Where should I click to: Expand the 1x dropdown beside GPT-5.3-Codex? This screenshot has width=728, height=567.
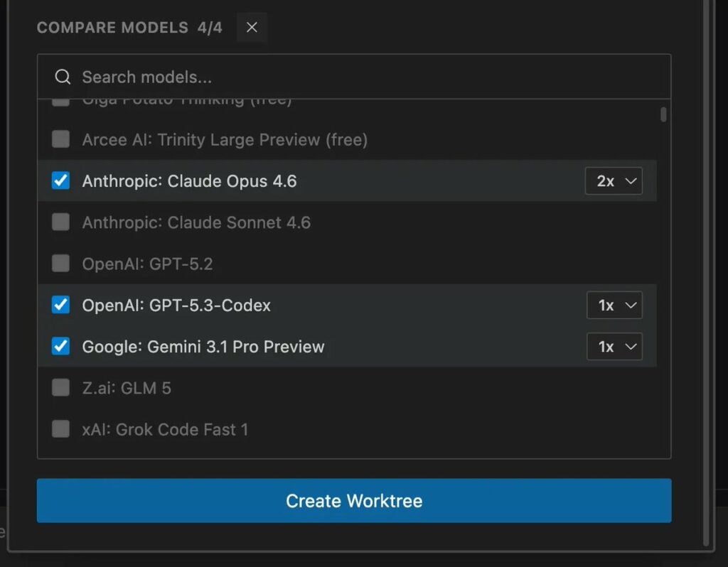(614, 306)
